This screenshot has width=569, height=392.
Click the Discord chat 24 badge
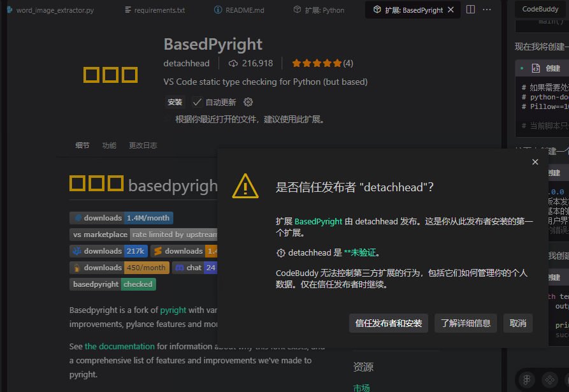point(194,268)
